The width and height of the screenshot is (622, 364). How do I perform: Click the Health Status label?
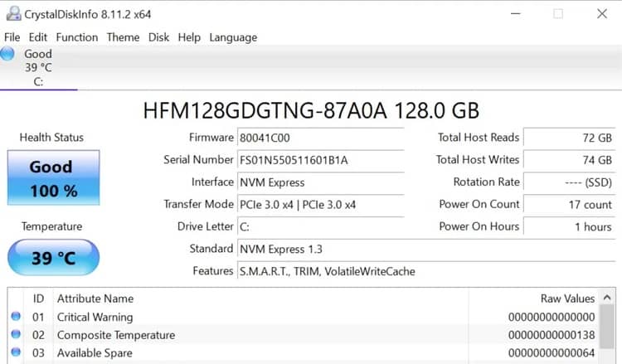click(x=51, y=137)
